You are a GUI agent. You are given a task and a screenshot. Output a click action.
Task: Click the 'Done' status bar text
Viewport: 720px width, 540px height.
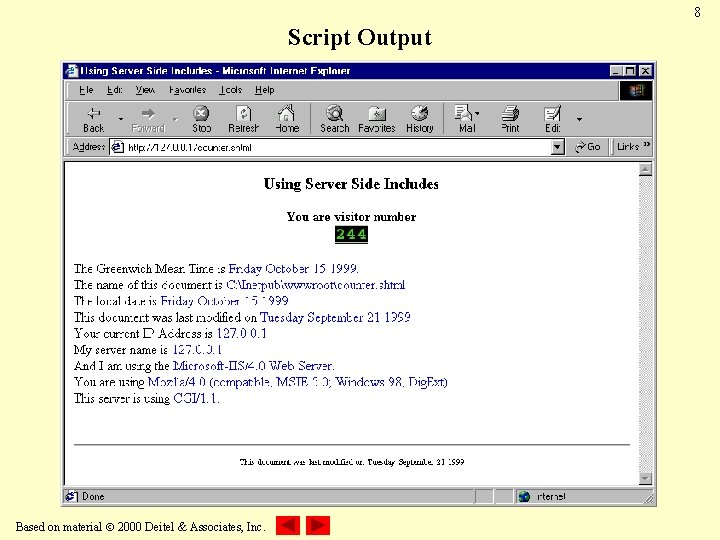tap(93, 496)
